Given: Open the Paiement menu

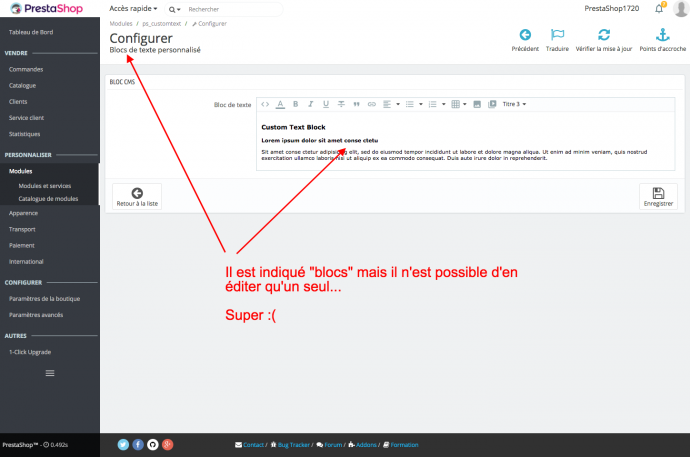Looking at the screenshot, I should [22, 245].
